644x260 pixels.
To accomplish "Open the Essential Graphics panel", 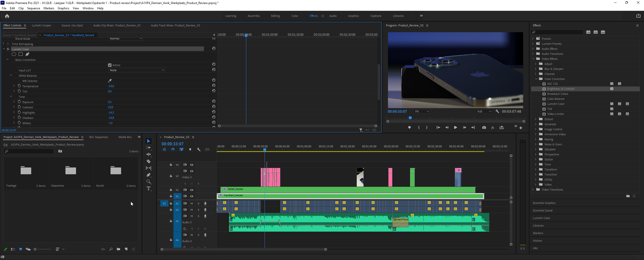I will 544,203.
